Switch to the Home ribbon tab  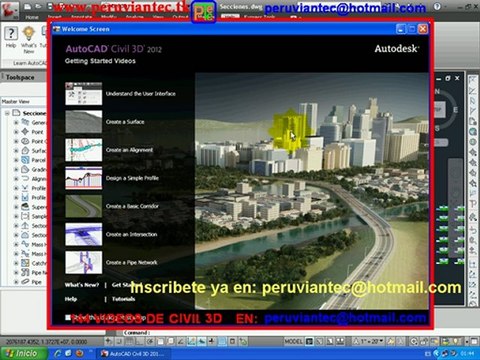tap(32, 17)
